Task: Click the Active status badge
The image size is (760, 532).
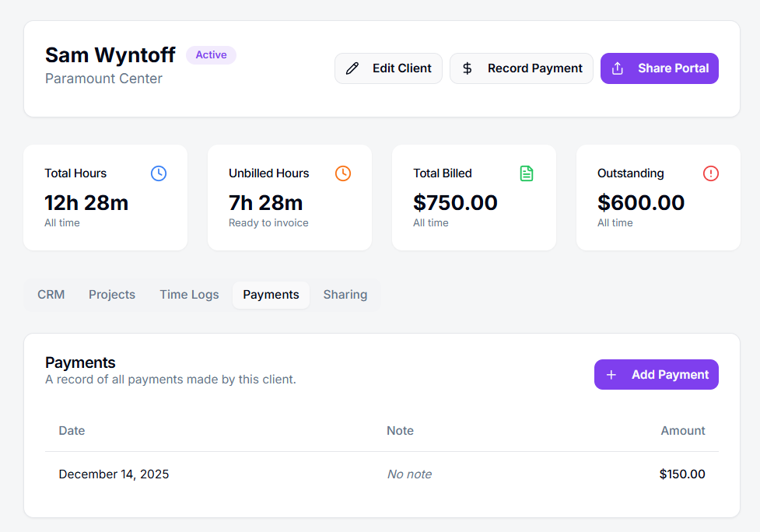Action: 212,54
